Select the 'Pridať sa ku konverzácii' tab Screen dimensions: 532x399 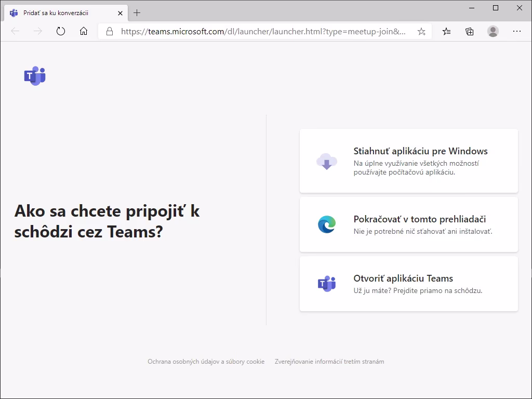click(66, 13)
